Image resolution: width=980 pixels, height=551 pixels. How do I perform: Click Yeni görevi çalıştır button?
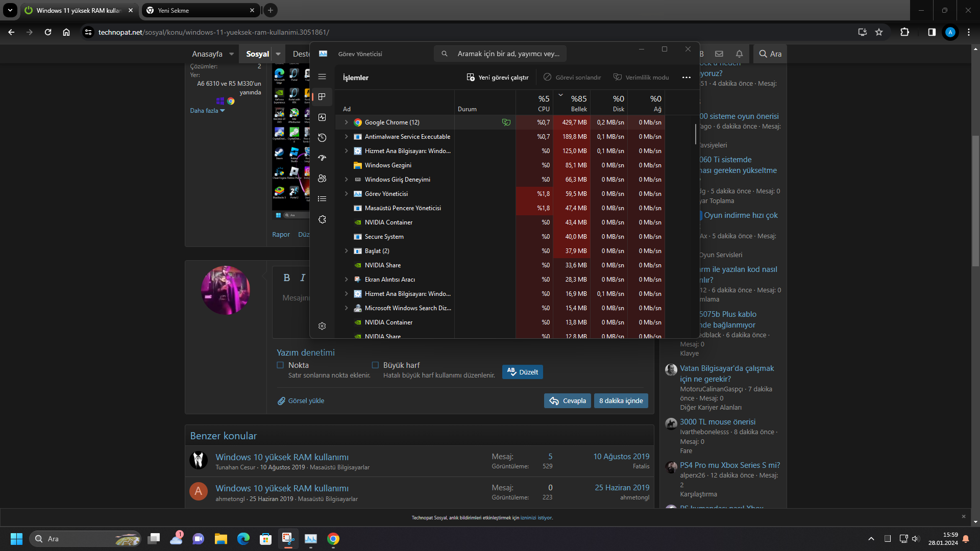click(x=498, y=78)
